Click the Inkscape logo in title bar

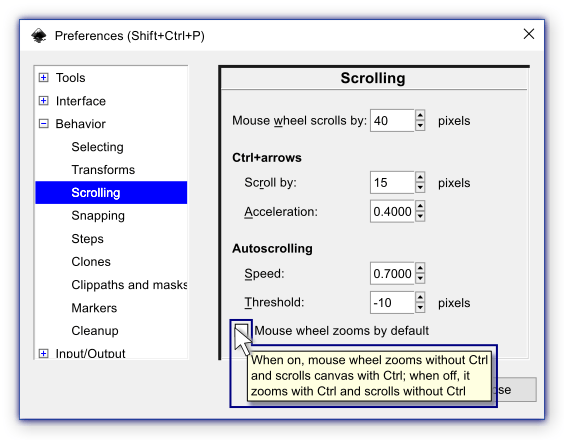coord(39,36)
